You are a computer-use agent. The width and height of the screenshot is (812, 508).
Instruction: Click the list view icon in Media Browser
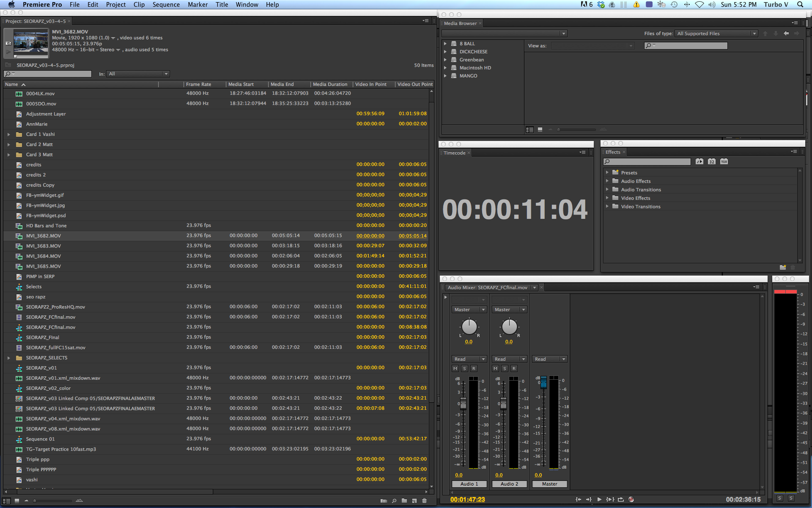pos(529,130)
